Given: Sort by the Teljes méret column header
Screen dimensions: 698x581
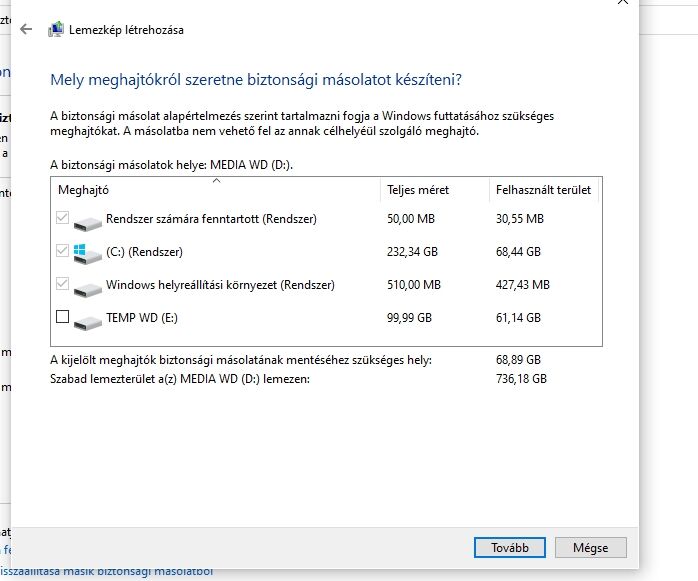Looking at the screenshot, I should click(435, 190).
